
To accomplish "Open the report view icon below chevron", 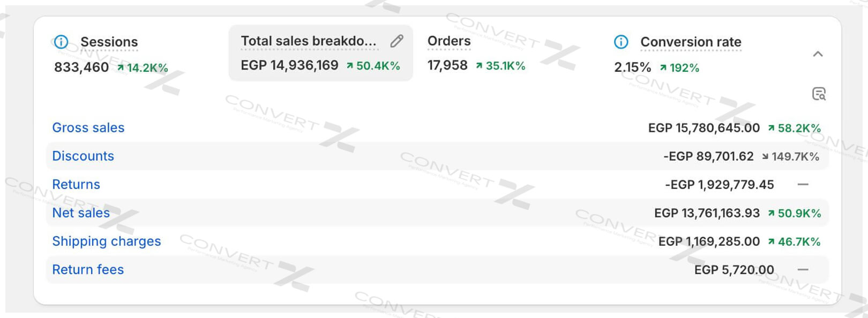I will 819,94.
